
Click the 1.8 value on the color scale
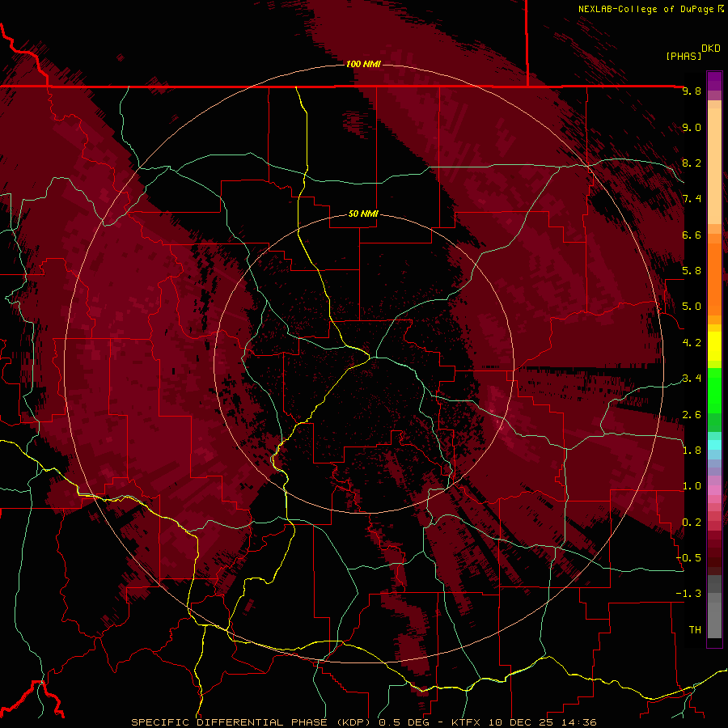[692, 451]
